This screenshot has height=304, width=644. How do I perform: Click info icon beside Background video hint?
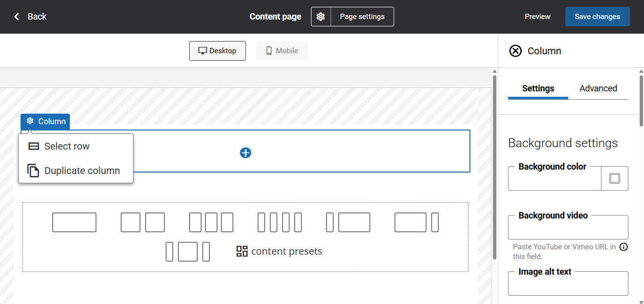point(623,247)
